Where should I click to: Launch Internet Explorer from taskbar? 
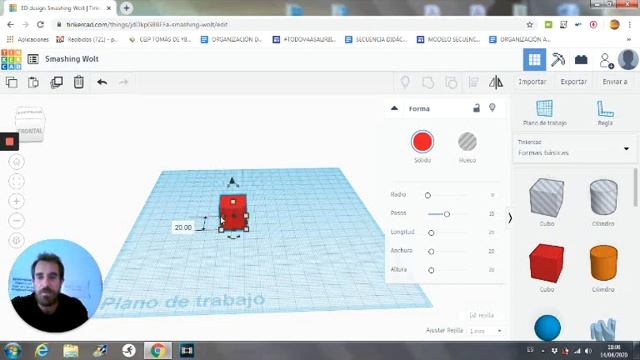(x=42, y=351)
